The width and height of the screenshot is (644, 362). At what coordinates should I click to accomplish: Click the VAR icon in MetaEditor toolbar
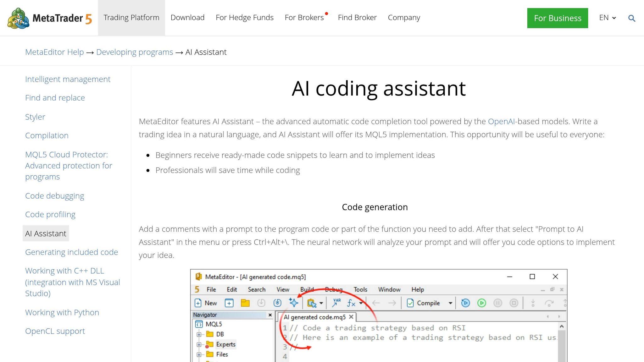pyautogui.click(x=336, y=303)
